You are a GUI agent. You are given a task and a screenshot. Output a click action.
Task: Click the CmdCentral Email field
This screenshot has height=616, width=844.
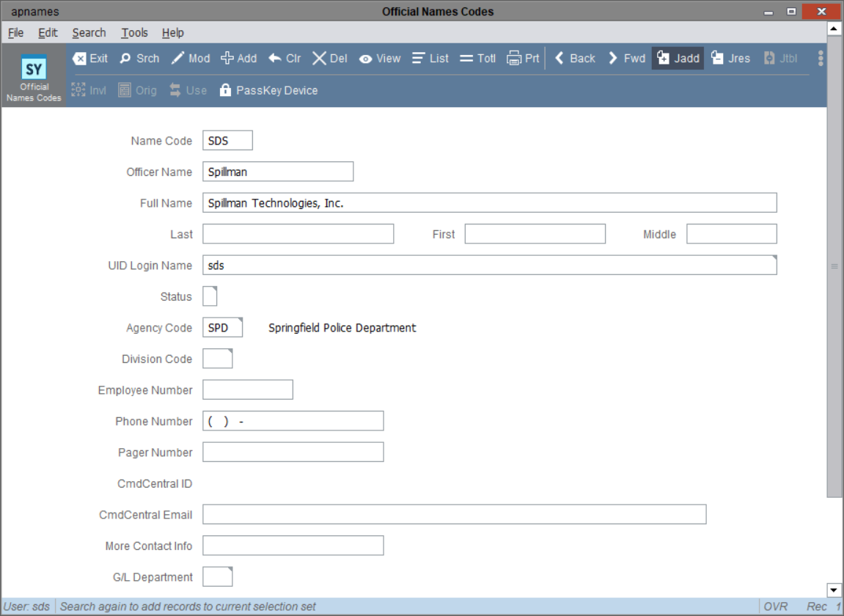click(x=455, y=514)
